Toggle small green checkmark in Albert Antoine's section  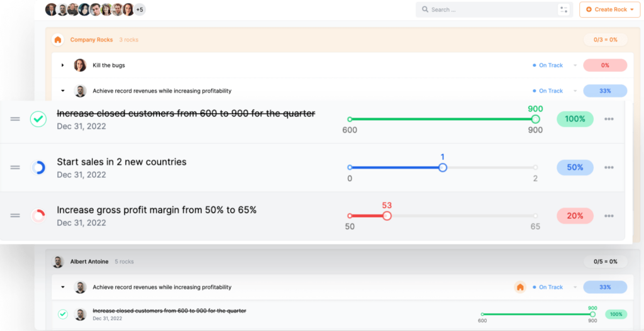point(63,314)
